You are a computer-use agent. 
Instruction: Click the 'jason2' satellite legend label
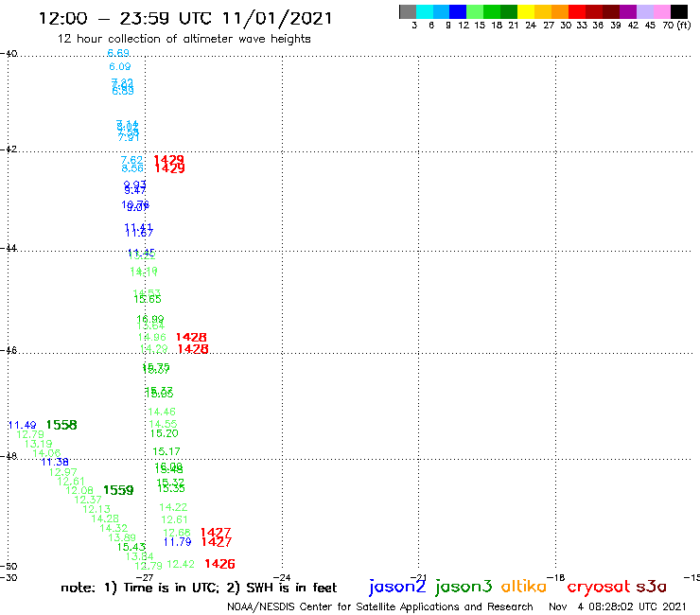pos(397,587)
